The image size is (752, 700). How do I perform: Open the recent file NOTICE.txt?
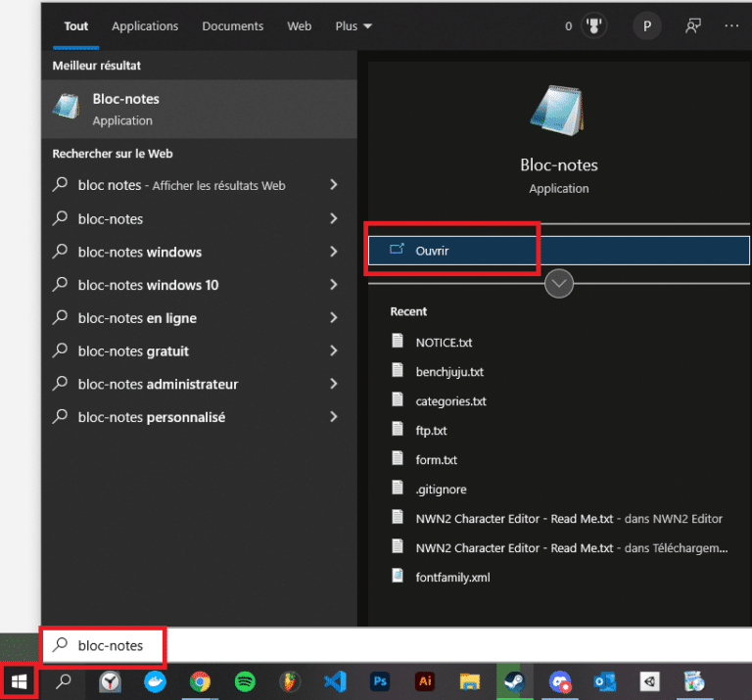coord(444,343)
